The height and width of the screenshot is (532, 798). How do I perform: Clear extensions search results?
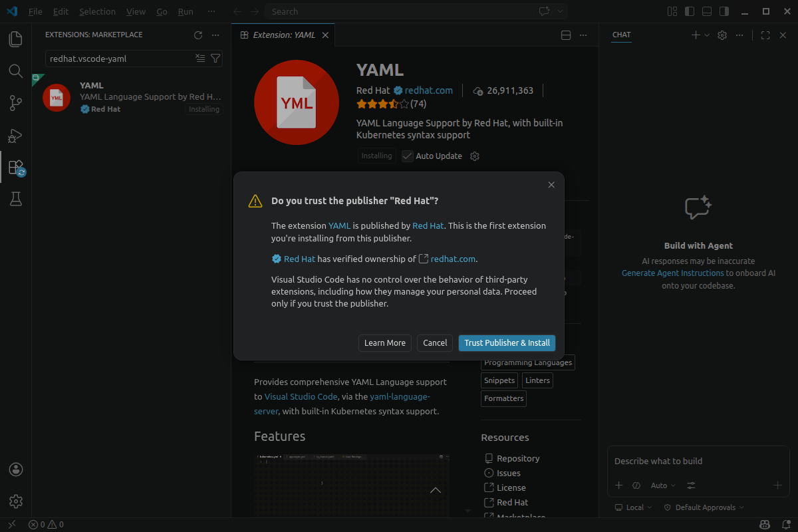200,59
